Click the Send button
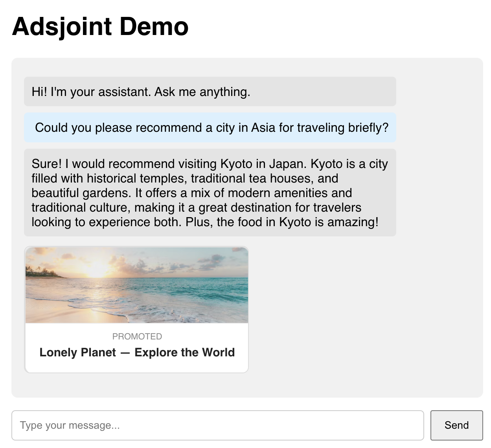 456,425
